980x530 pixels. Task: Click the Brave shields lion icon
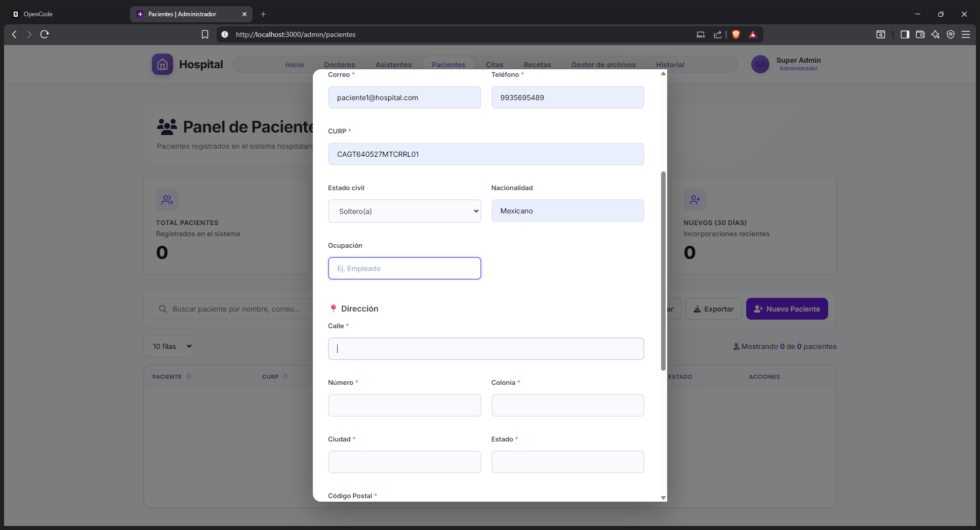tap(736, 34)
